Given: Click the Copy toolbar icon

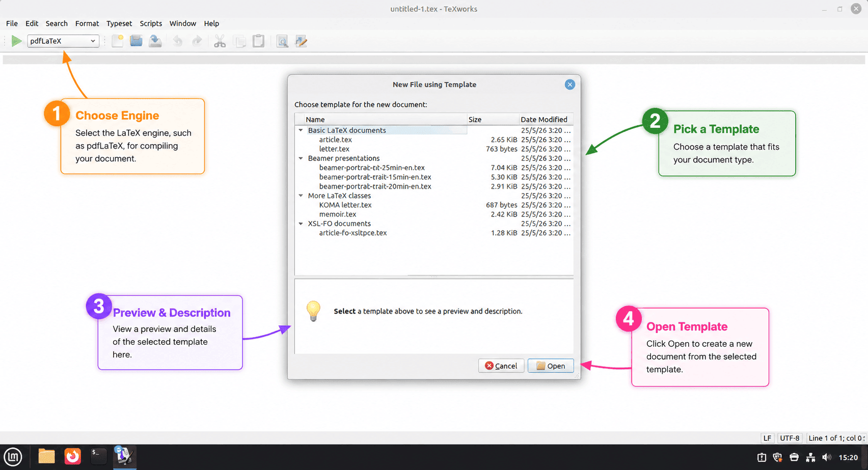Looking at the screenshot, I should pyautogui.click(x=239, y=41).
